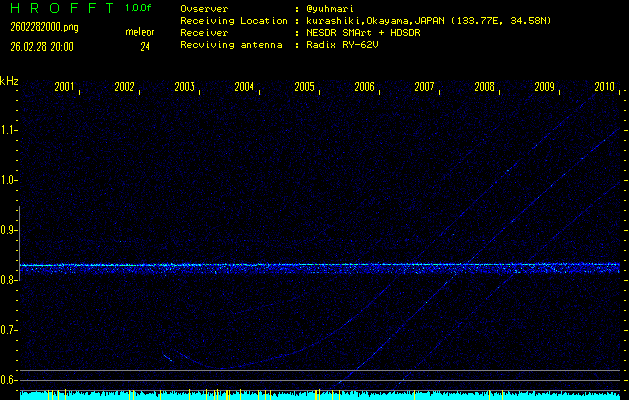This screenshot has width=629, height=400.
Task: Click the kHz axis unit label
Action: [x=9, y=81]
